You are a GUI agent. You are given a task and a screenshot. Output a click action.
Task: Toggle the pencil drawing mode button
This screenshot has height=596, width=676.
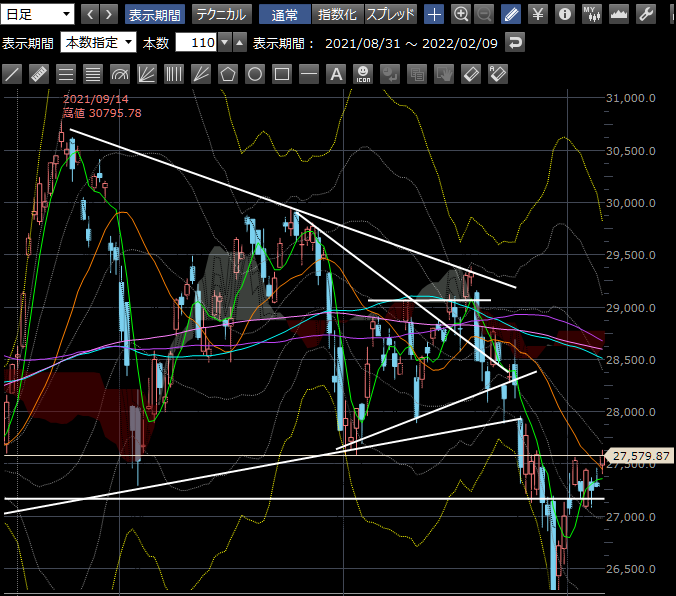(511, 14)
